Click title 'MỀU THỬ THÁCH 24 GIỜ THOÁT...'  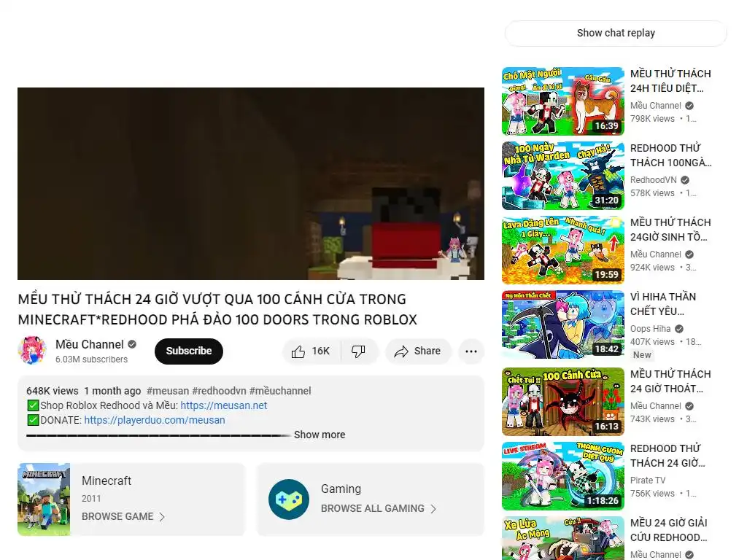(x=671, y=381)
